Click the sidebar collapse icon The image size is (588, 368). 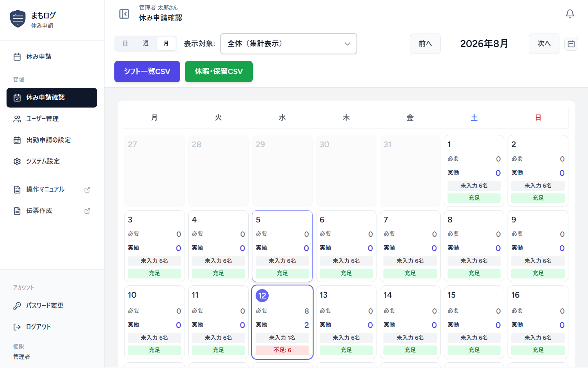pyautogui.click(x=124, y=14)
